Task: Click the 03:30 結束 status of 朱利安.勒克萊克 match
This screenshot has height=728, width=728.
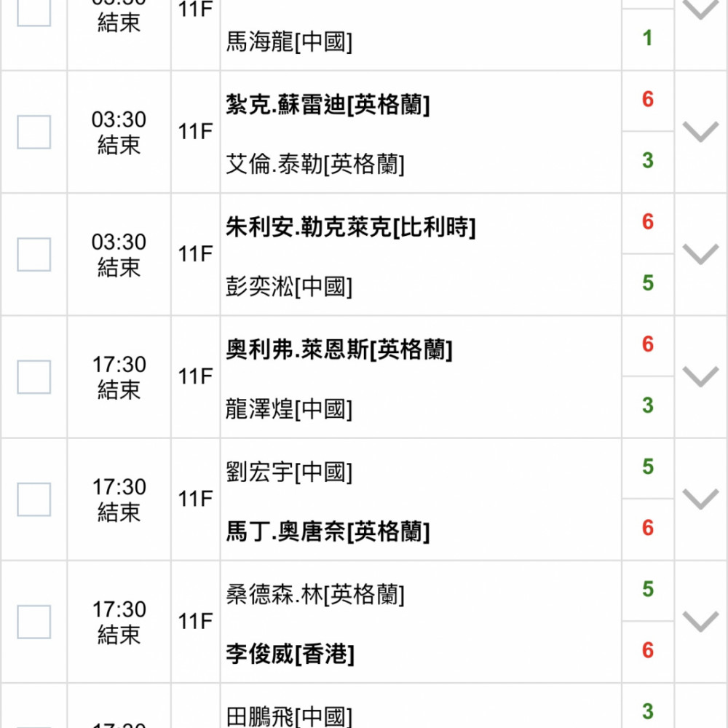Action: (119, 255)
